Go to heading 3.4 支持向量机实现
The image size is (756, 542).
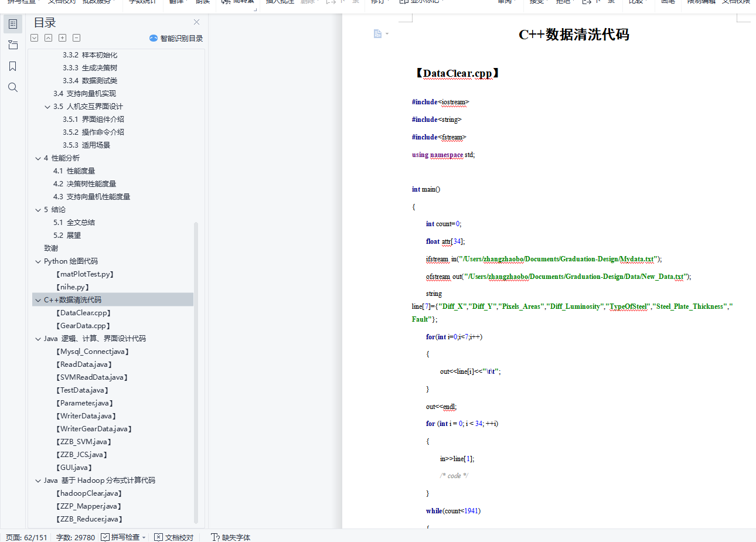84,94
